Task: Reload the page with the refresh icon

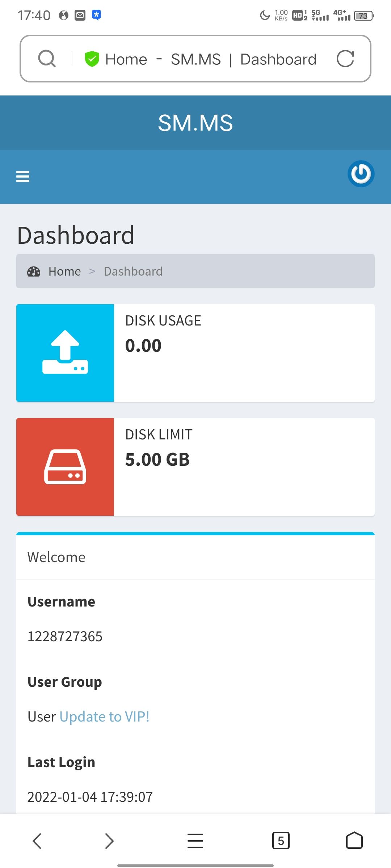Action: click(345, 59)
